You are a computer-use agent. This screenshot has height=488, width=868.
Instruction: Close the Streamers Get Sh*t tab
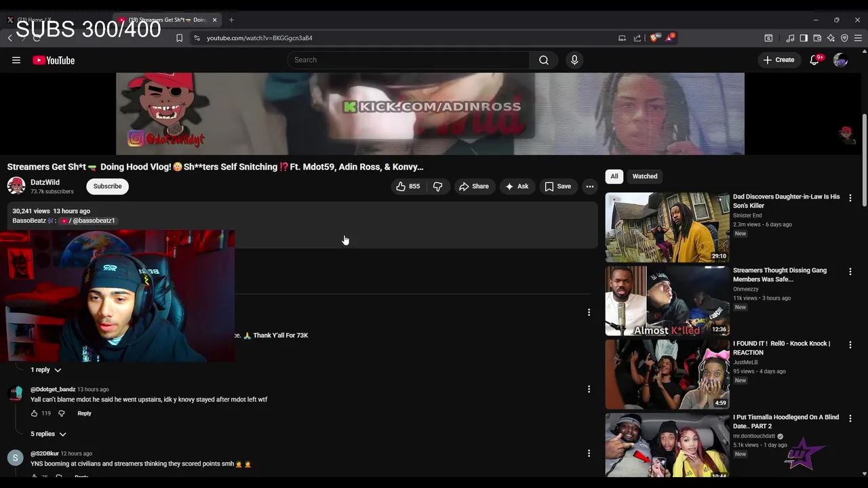tap(214, 20)
